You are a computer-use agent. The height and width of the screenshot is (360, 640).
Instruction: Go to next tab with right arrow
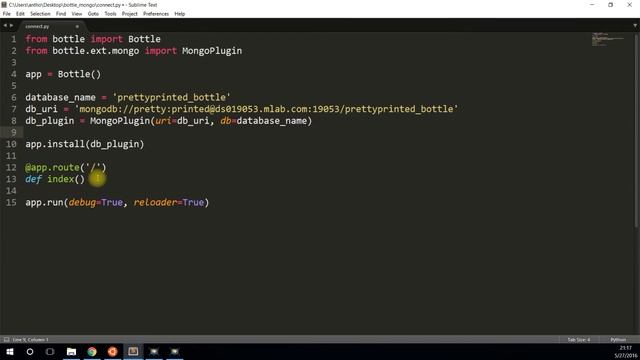pyautogui.click(x=11, y=26)
